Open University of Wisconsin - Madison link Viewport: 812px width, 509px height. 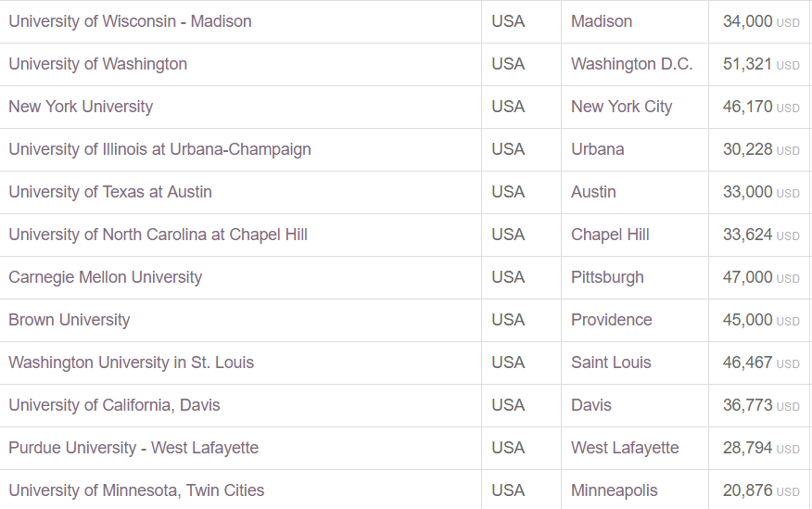[x=130, y=21]
